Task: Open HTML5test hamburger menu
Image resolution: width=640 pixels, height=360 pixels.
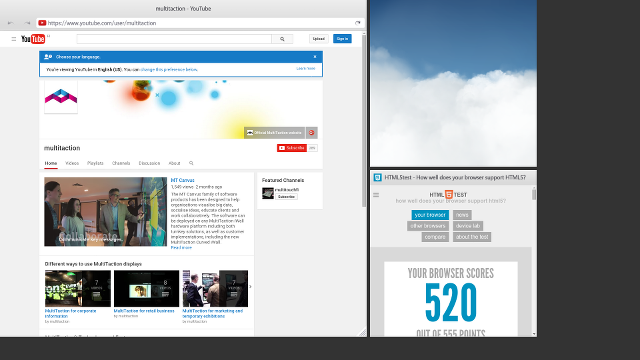Action: click(x=376, y=195)
